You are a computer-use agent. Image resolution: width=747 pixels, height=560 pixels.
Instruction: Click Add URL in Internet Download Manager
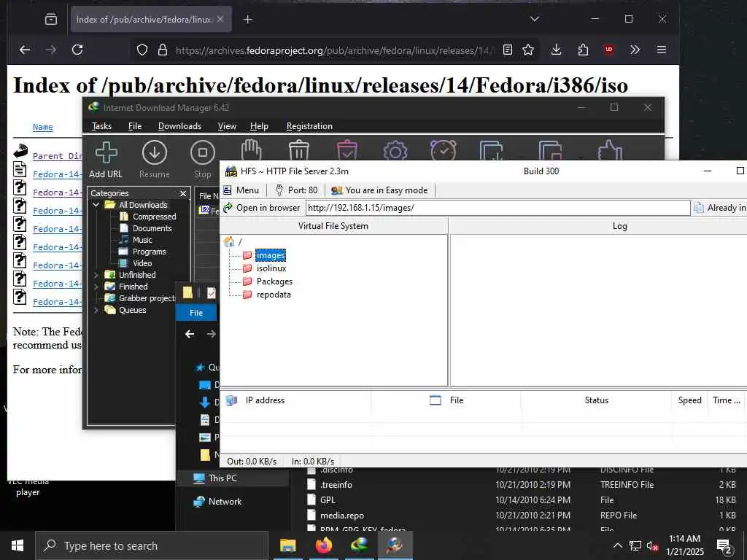(106, 160)
